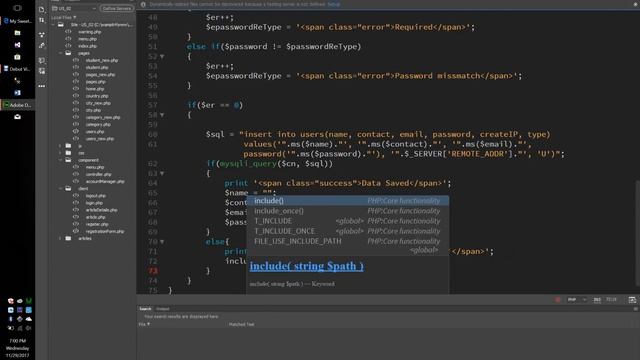640x360 pixels.
Task: Switch to the Output tab in bottom panel
Action: pyautogui.click(x=162, y=309)
